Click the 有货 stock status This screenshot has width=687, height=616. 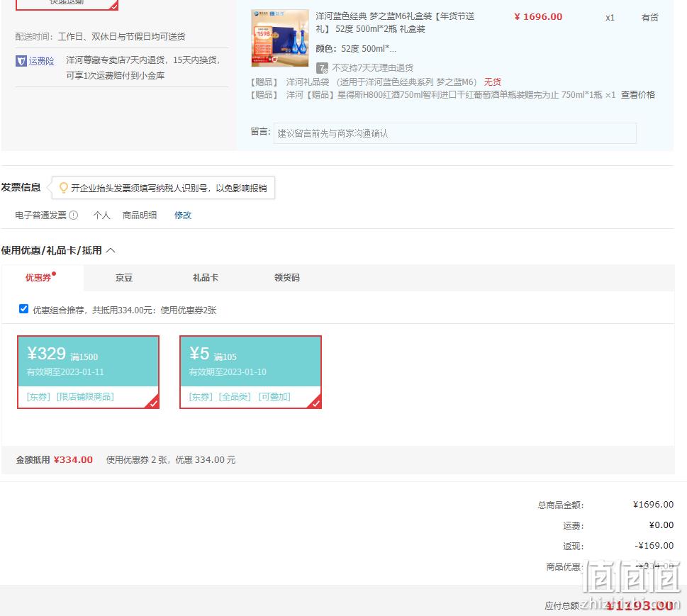[x=649, y=18]
